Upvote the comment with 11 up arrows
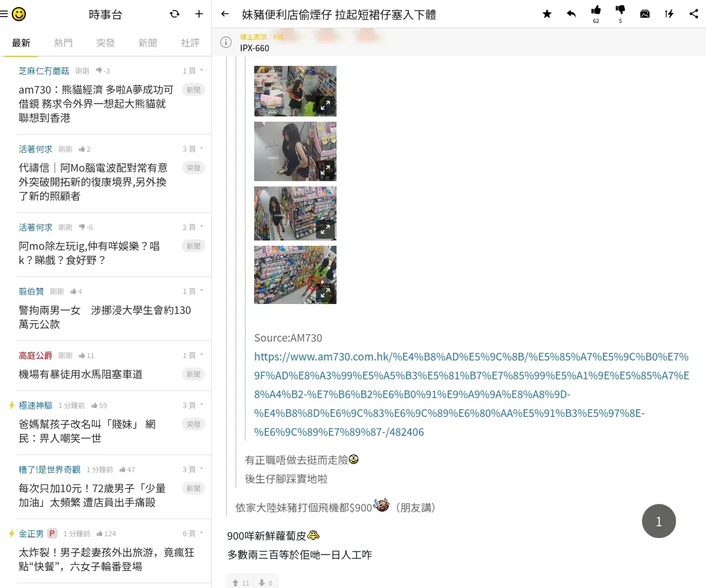The width and height of the screenshot is (706, 588). tap(241, 583)
